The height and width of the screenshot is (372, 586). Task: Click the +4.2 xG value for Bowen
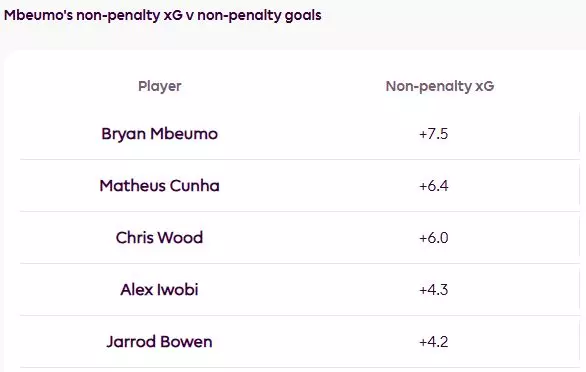pyautogui.click(x=434, y=342)
